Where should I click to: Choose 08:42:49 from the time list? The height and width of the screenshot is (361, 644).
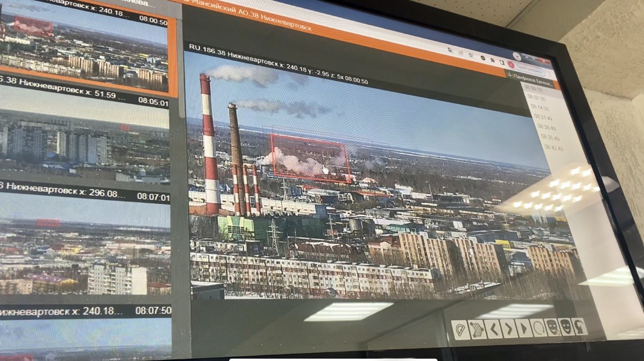(x=553, y=148)
